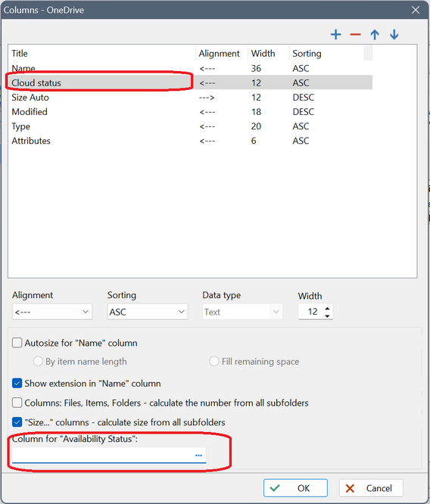Viewport: 430px width, 504px height.
Task: Select the Modified column row
Action: tap(190, 111)
